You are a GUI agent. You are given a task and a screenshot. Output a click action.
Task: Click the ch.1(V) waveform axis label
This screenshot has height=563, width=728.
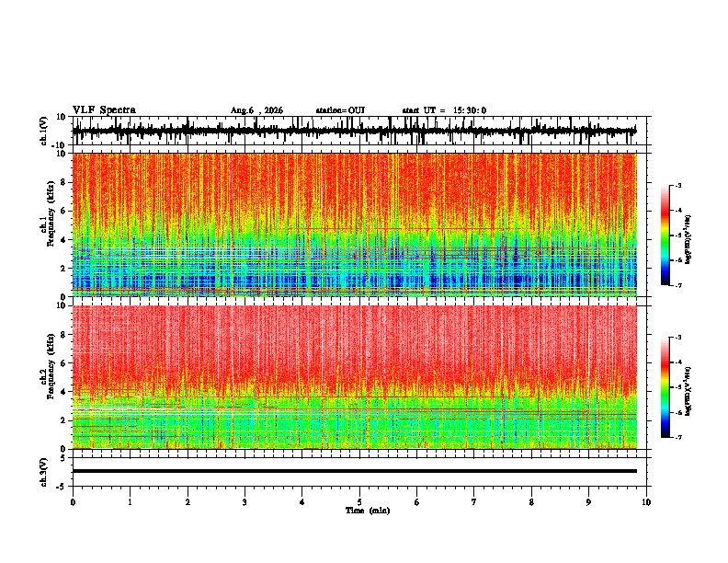(44, 131)
